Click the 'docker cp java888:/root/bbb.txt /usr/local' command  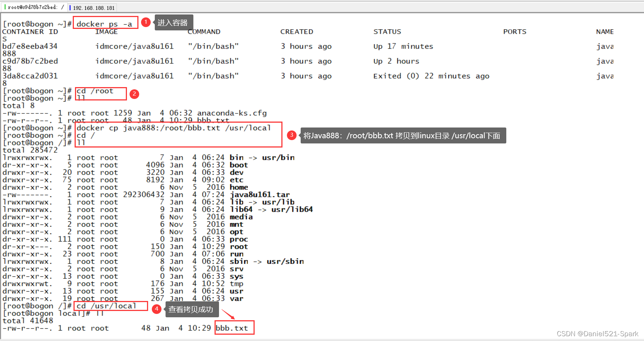[174, 128]
